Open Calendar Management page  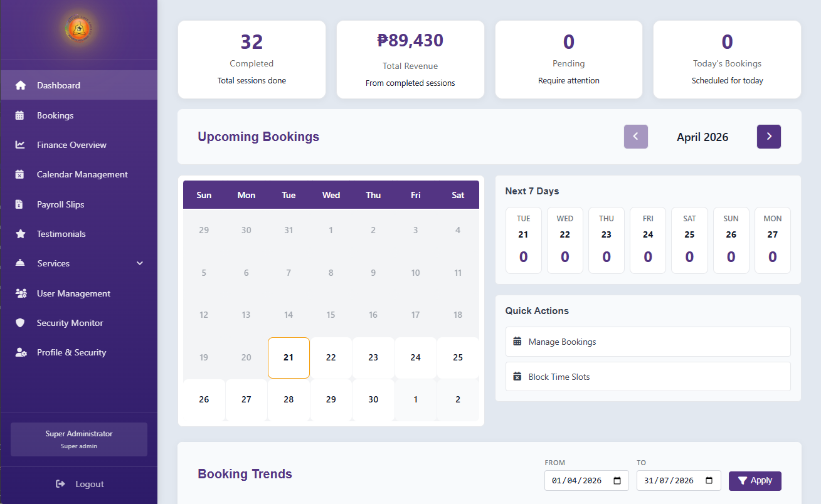(79, 174)
